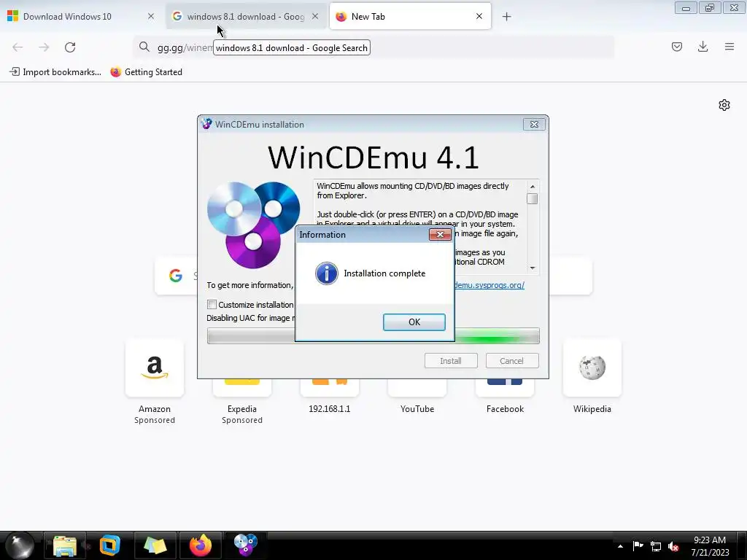Click Import bookmarks in bookmarks toolbar

(x=55, y=72)
